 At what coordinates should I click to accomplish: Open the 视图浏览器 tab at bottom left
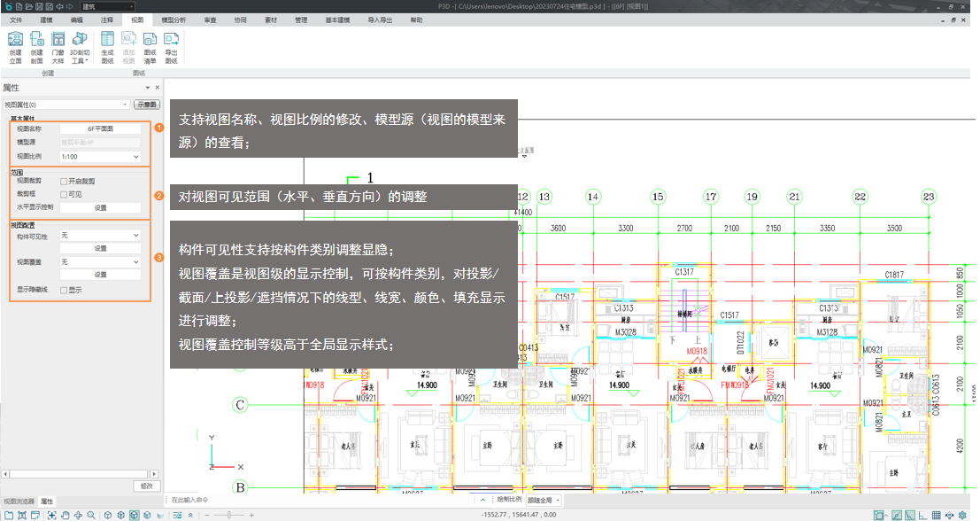[18, 502]
